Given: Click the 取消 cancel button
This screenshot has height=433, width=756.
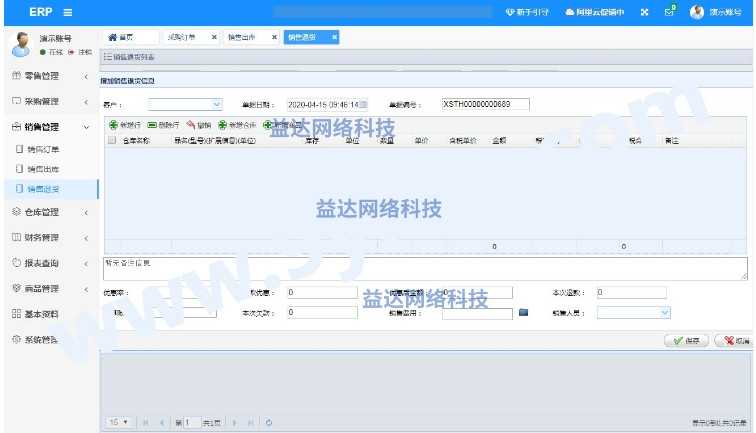Looking at the screenshot, I should [735, 340].
